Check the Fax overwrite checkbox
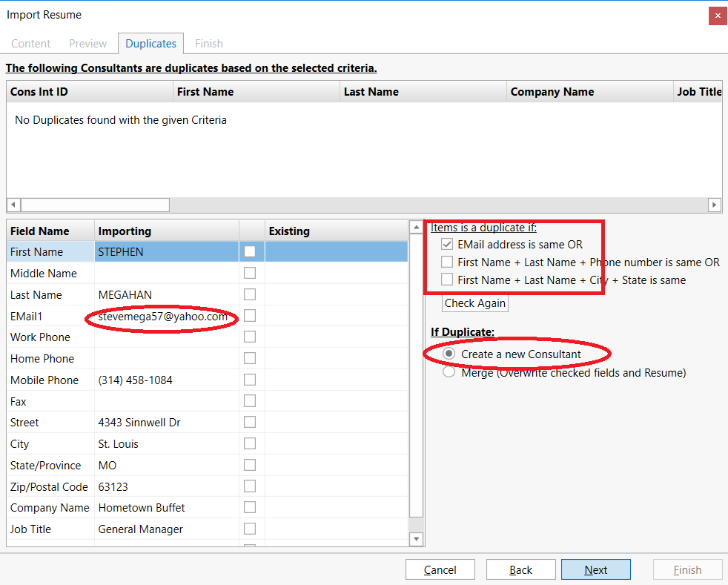Screen dimensions: 728x585 coord(250,401)
